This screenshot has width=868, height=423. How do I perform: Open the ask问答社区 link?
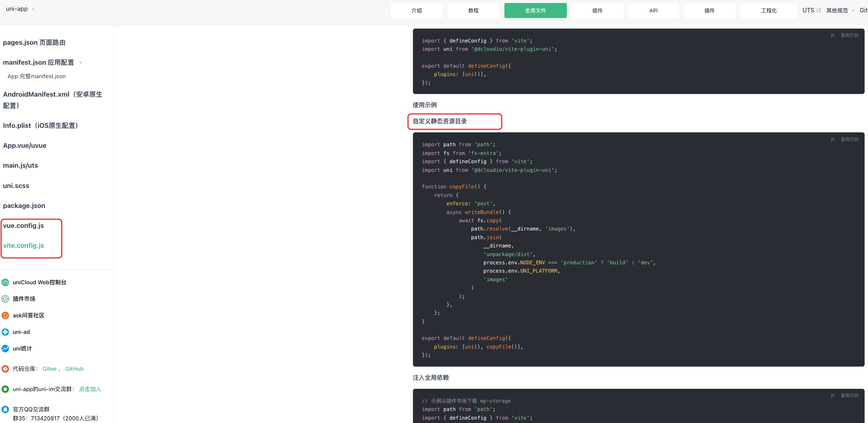point(29,315)
